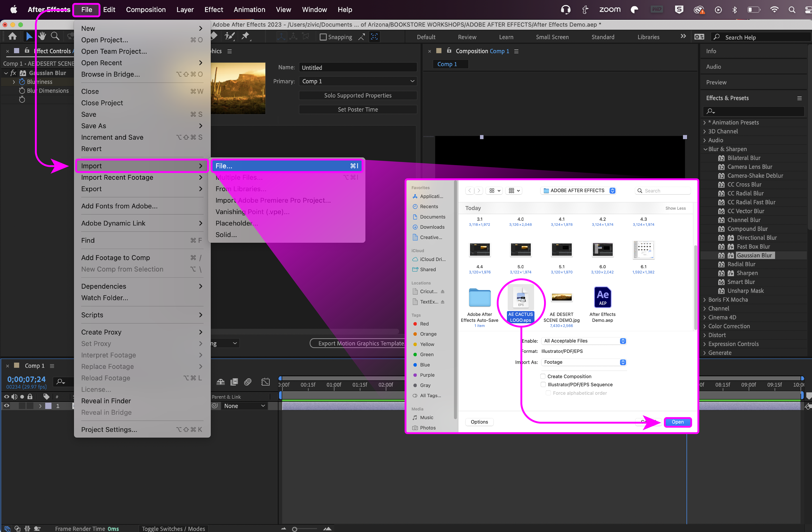
Task: Click the timeline zoom slider handle
Action: coord(295,529)
